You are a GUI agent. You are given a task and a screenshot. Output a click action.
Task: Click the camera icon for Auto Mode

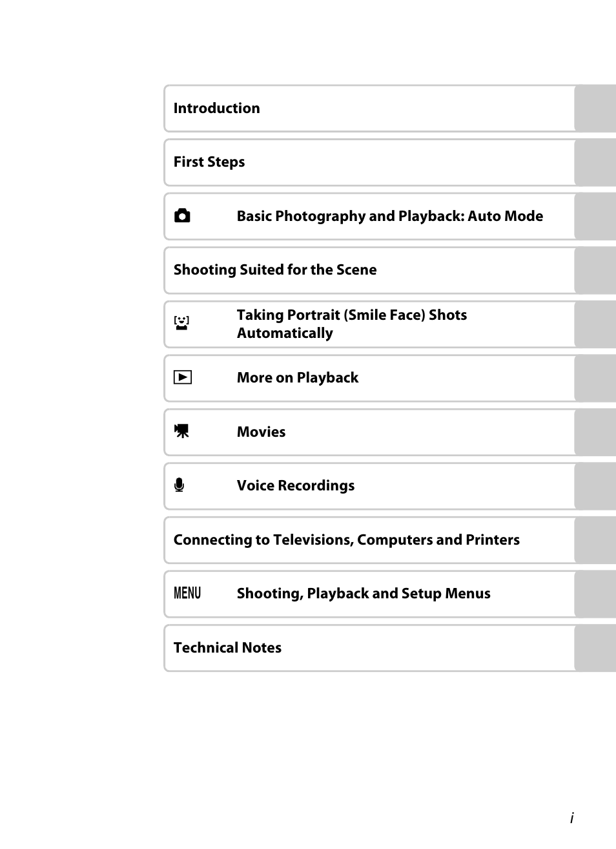coord(182,216)
